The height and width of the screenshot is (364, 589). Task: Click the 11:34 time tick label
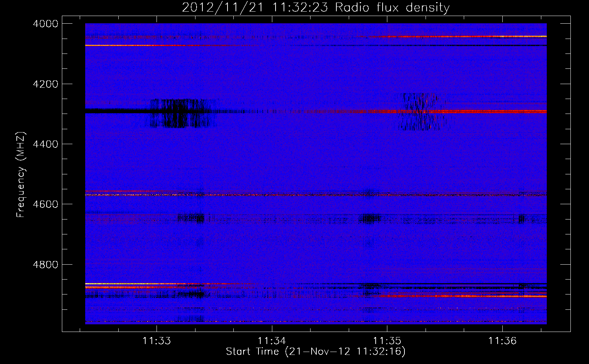tap(272, 341)
